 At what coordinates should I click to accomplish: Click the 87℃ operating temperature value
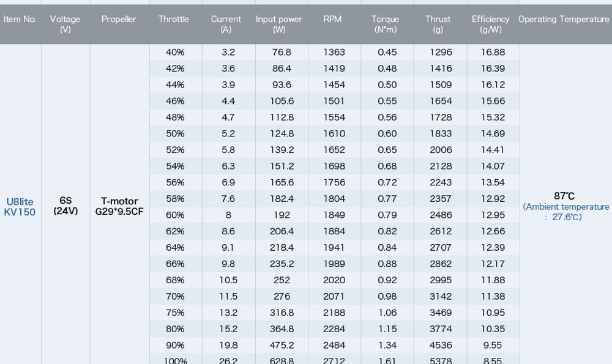(x=564, y=196)
